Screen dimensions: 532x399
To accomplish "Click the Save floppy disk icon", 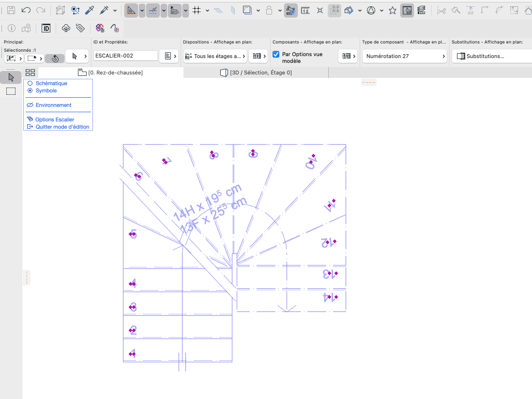I will [x=11, y=10].
